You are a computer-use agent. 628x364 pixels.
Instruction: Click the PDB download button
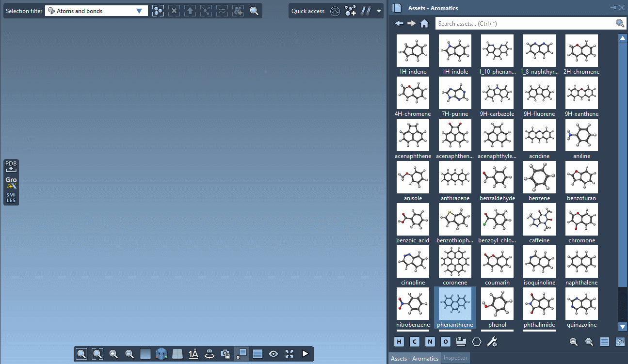[11, 166]
